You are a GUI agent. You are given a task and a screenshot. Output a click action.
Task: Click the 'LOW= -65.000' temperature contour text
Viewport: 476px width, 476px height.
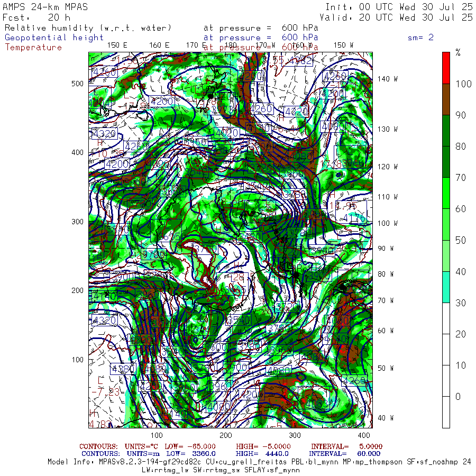(190, 446)
